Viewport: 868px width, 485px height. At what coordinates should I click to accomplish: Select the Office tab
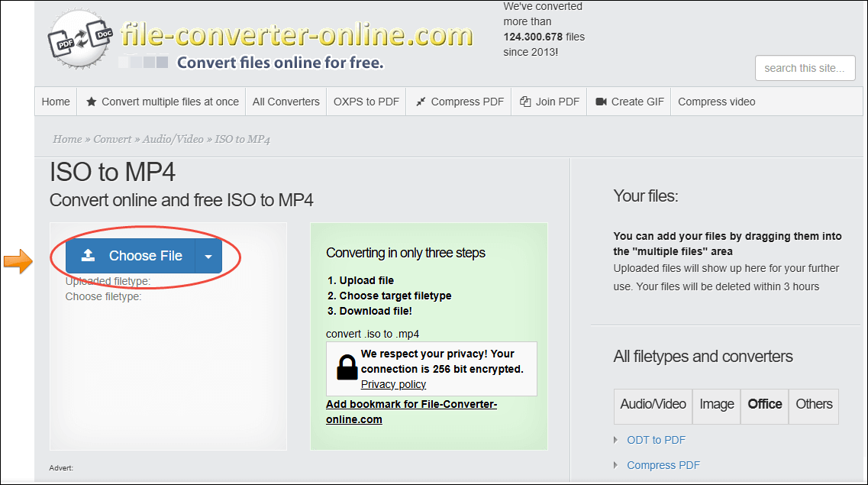(764, 406)
